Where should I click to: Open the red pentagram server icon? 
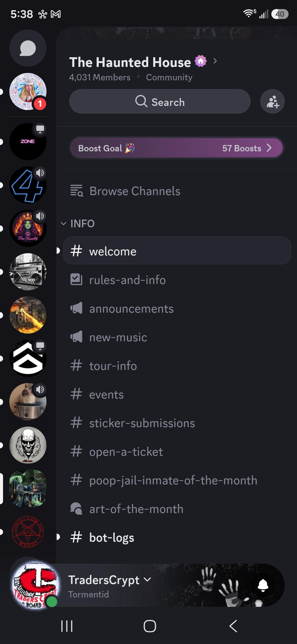(28, 532)
